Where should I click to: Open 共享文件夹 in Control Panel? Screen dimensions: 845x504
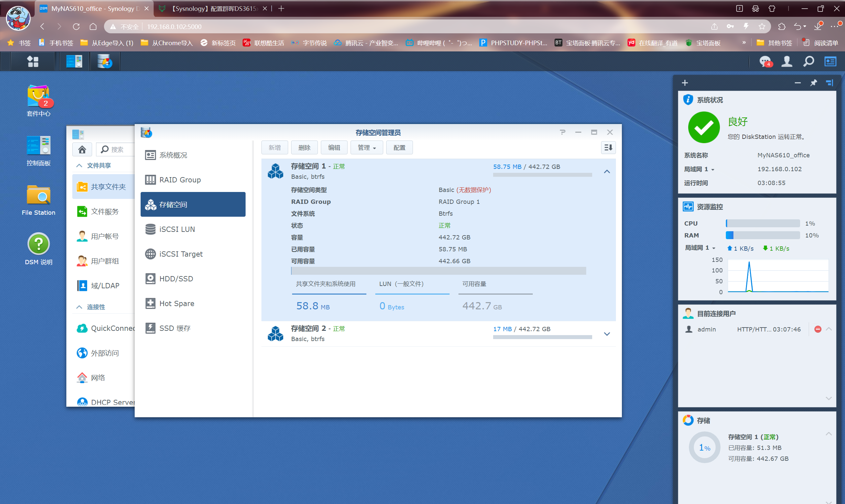(104, 186)
